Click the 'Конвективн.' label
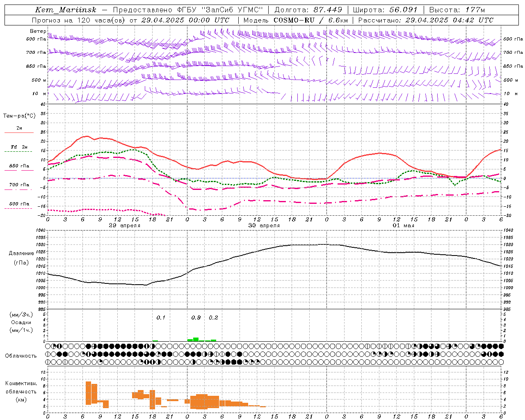Screen dimensions: 525x420 click(x=21, y=383)
